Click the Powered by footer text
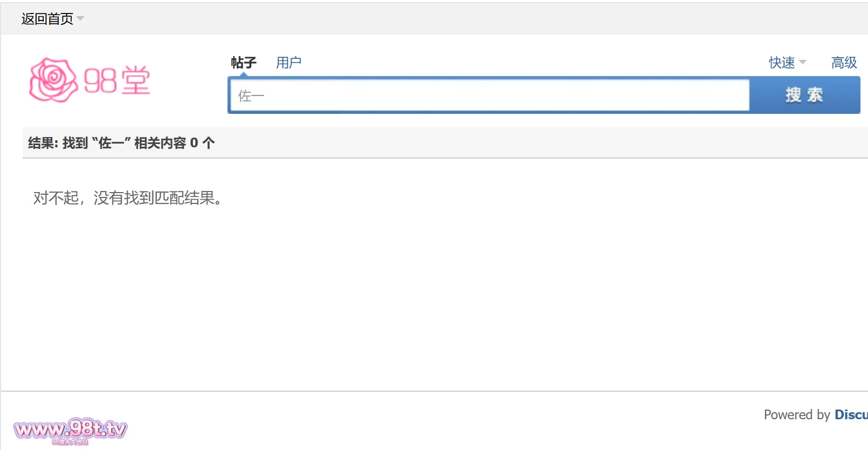Viewport: 868px width, 450px height. [x=796, y=414]
